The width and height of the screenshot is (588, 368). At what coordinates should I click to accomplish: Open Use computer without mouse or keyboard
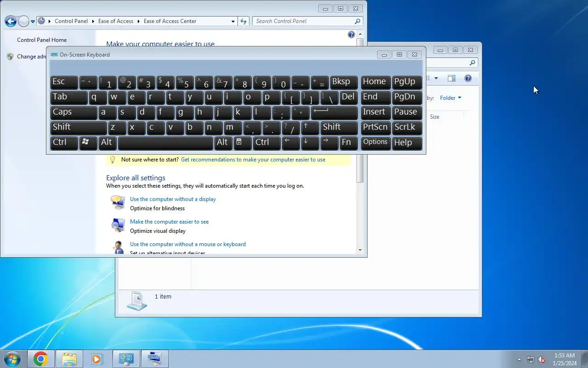pos(188,244)
